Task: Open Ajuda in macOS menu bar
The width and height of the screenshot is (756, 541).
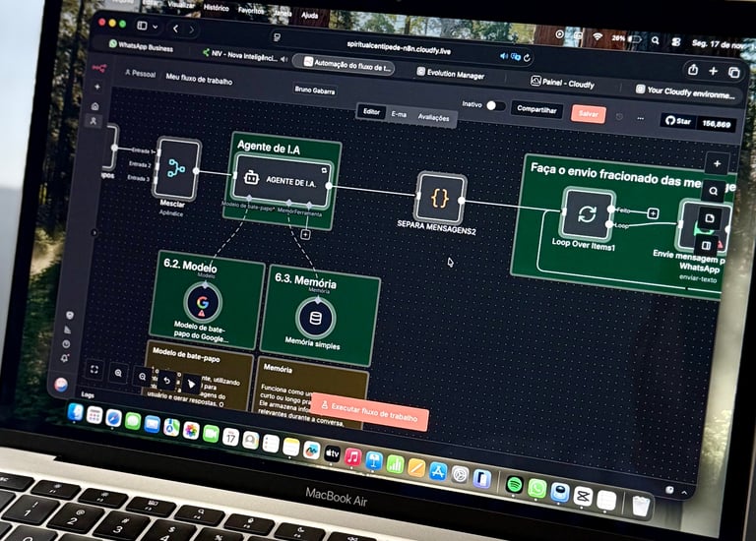Action: (309, 15)
